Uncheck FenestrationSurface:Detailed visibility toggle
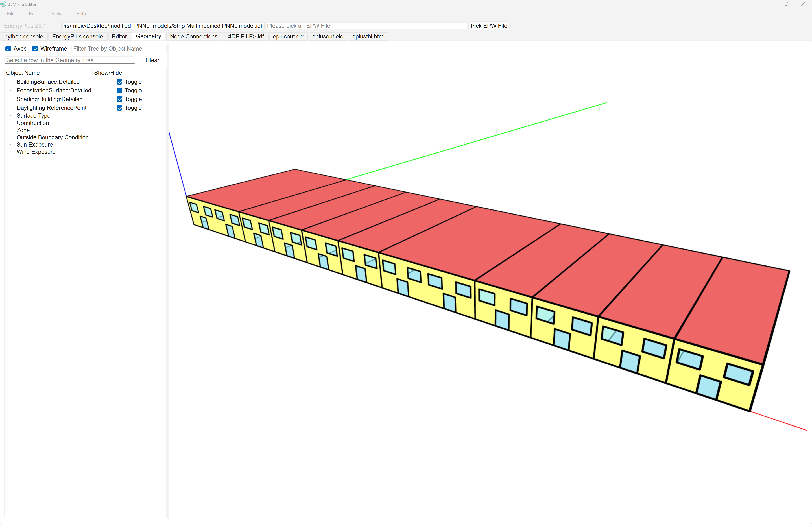The height and width of the screenshot is (524, 812). pos(119,91)
